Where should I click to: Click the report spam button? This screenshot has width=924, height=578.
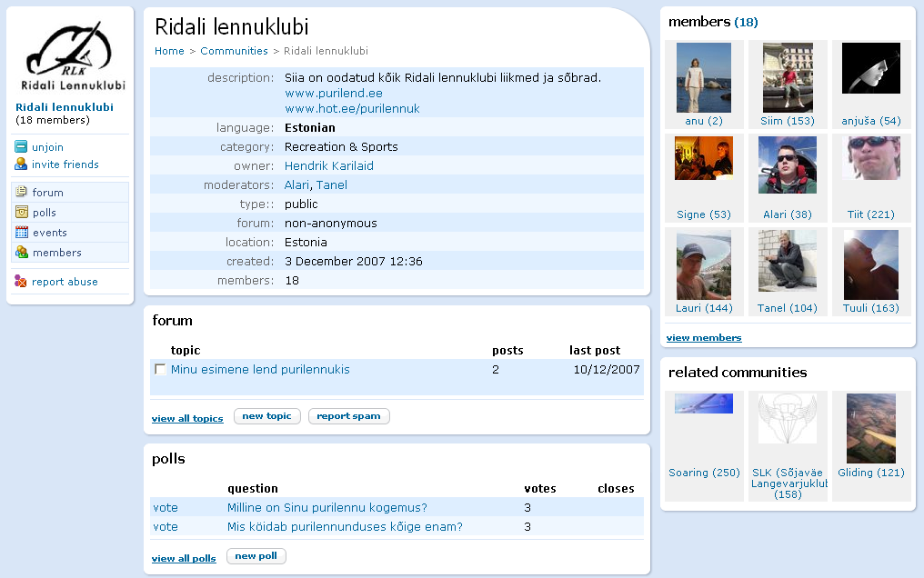point(349,415)
